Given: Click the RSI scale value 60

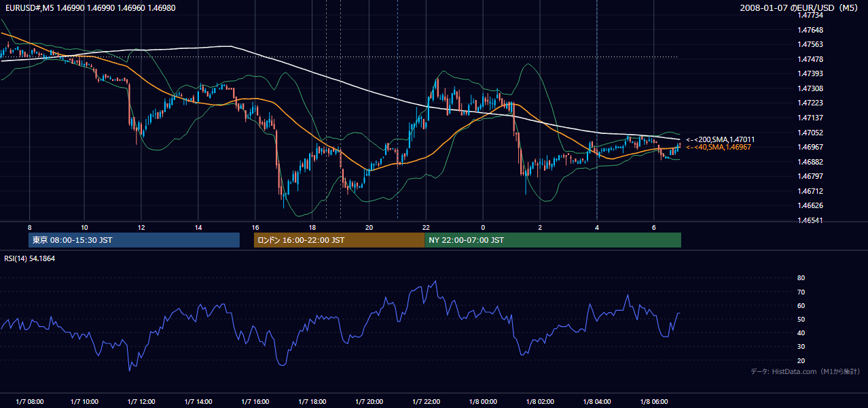Looking at the screenshot, I should [x=801, y=305].
